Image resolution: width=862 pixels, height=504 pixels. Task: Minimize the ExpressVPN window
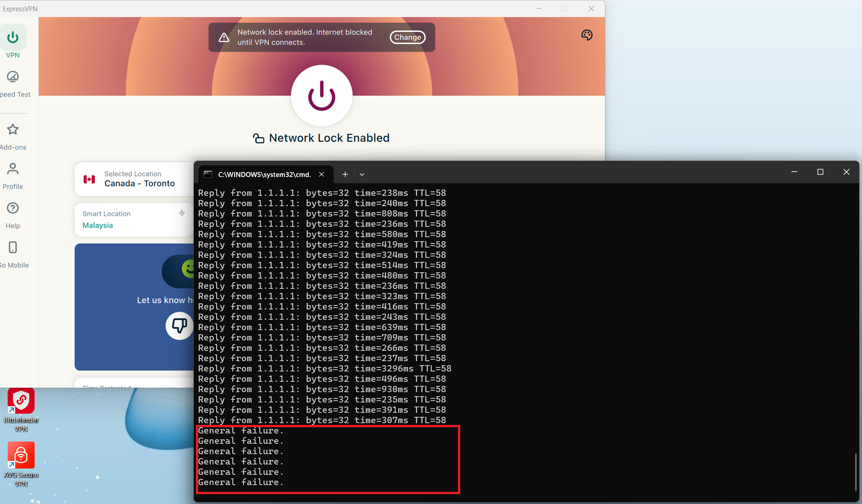coord(539,9)
